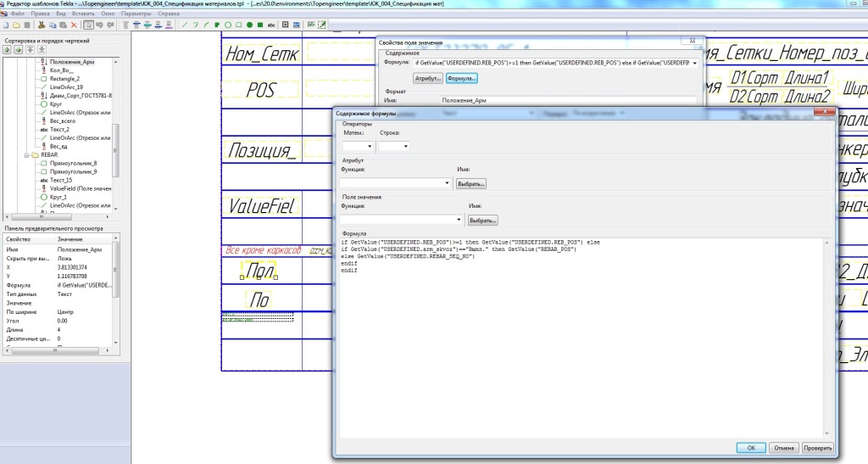This screenshot has height=464, width=868.
Task: Click the pointer selection tool icon
Action: (89, 25)
